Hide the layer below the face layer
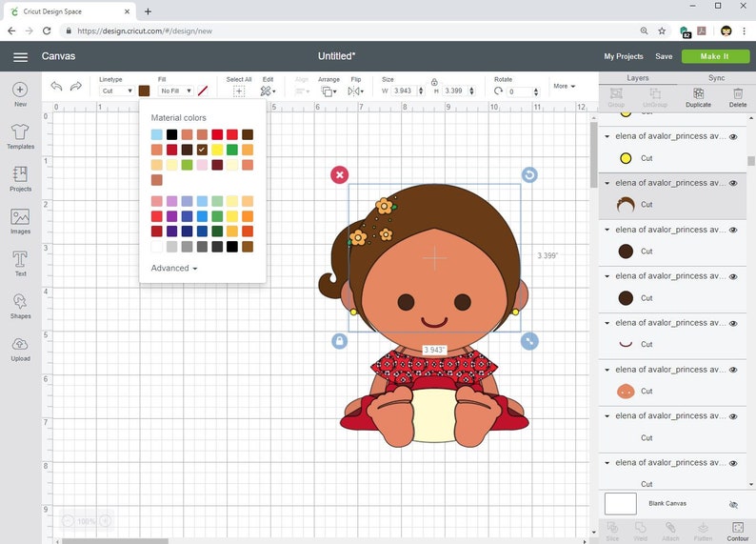This screenshot has width=756, height=544. click(x=733, y=416)
